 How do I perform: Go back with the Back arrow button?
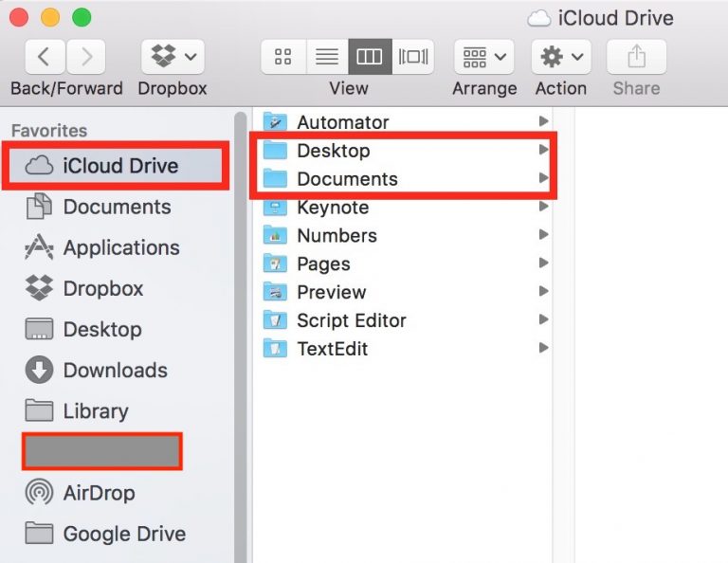coord(45,57)
